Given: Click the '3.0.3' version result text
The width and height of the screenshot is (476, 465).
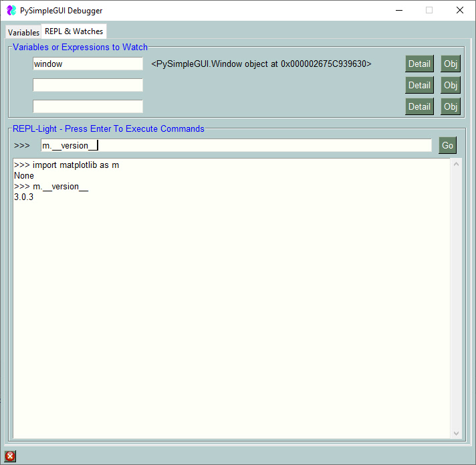Looking at the screenshot, I should coord(23,197).
